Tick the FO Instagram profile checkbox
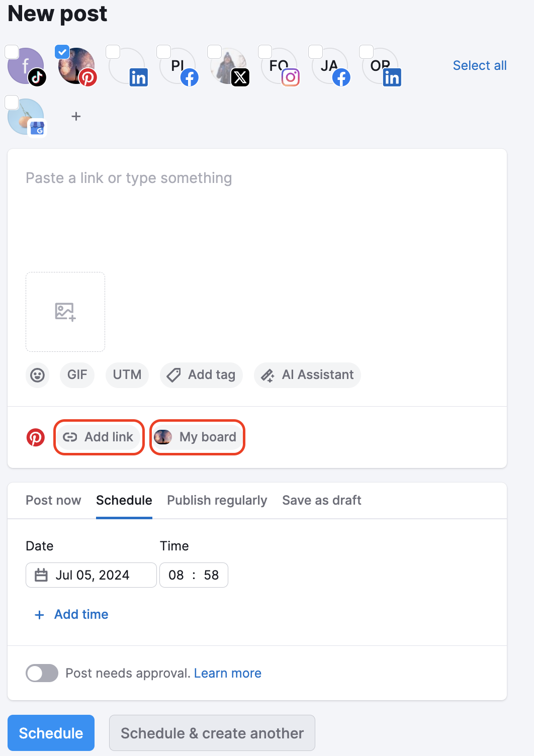Viewport: 534px width, 756px height. (265, 52)
